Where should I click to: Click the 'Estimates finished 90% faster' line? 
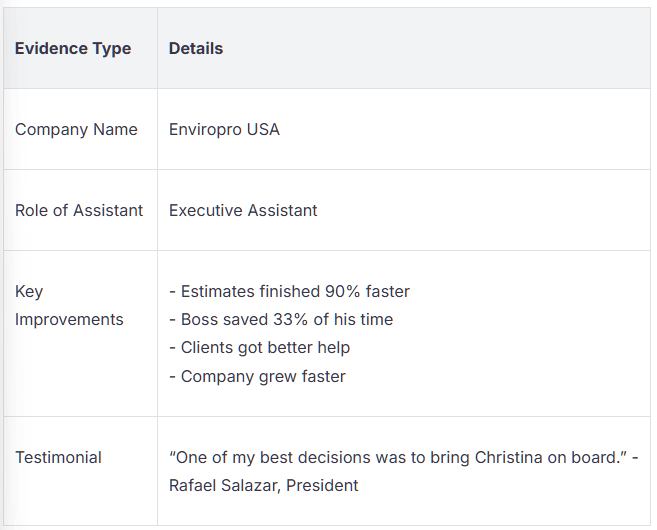[x=289, y=291]
